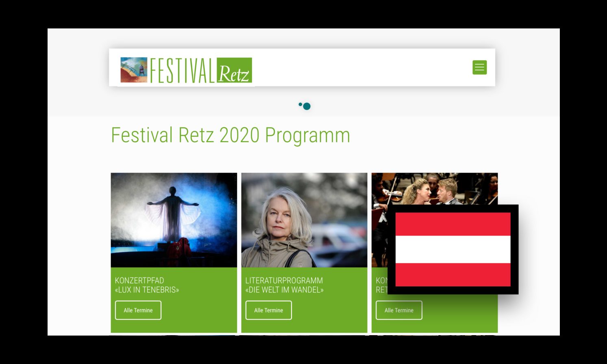Open the Literaturprogramm «Die Welt im Wandel» title
Viewport: 607px width, 364px height.
tap(285, 285)
